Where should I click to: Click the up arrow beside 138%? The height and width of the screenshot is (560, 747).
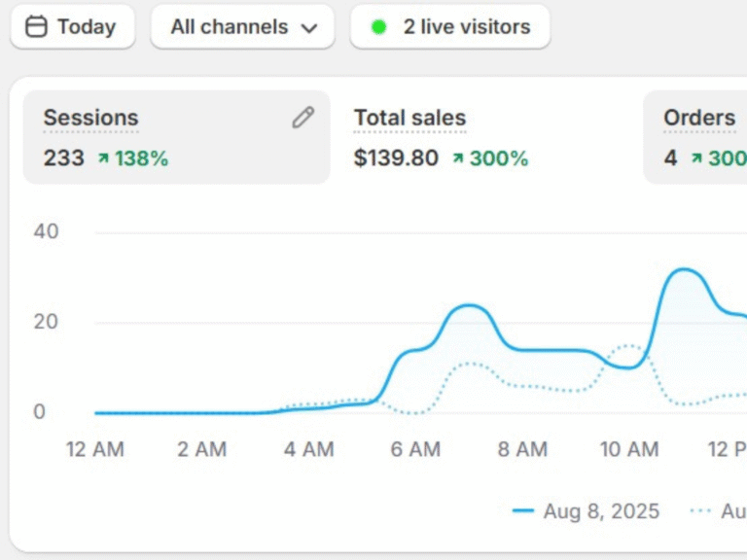[x=103, y=158]
